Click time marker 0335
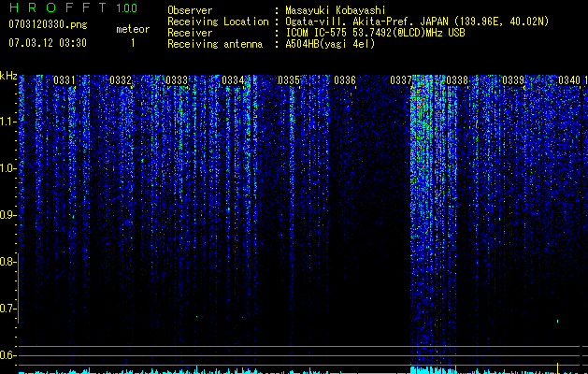The image size is (588, 374). click(x=289, y=80)
